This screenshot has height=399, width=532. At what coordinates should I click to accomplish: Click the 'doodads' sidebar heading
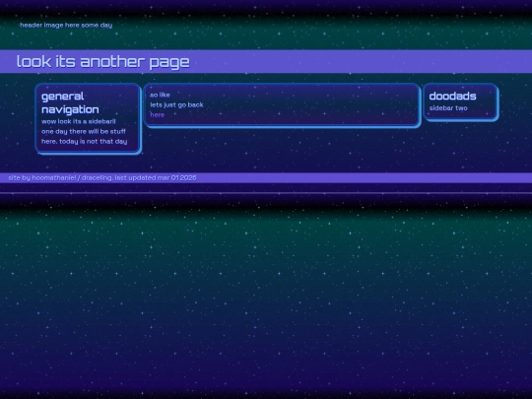pos(452,97)
